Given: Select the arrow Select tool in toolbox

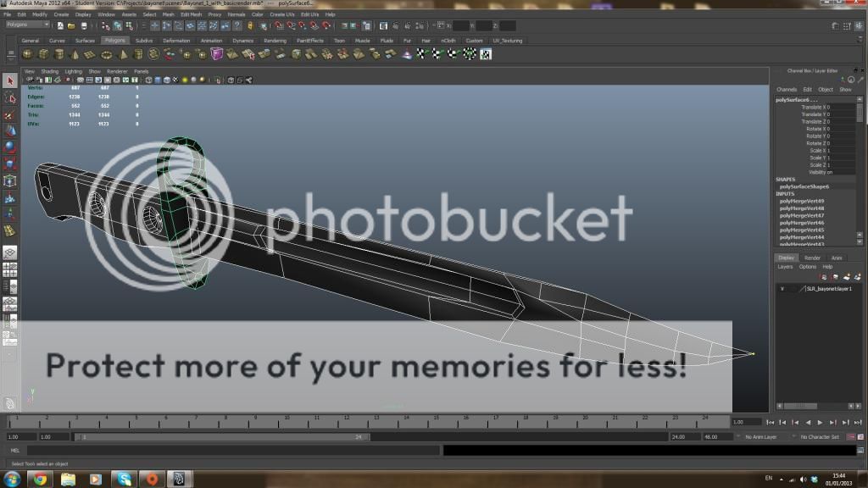Looking at the screenshot, I should pos(9,81).
